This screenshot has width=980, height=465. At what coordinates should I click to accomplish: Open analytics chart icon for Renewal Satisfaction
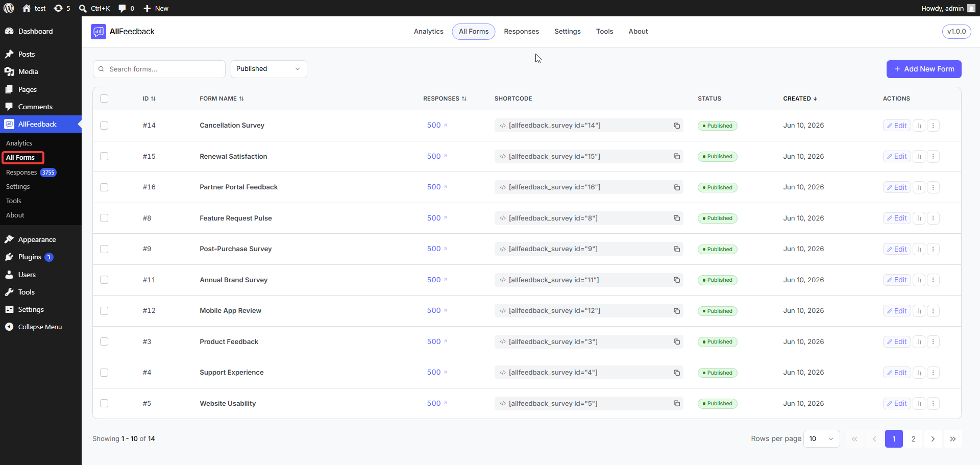point(919,157)
